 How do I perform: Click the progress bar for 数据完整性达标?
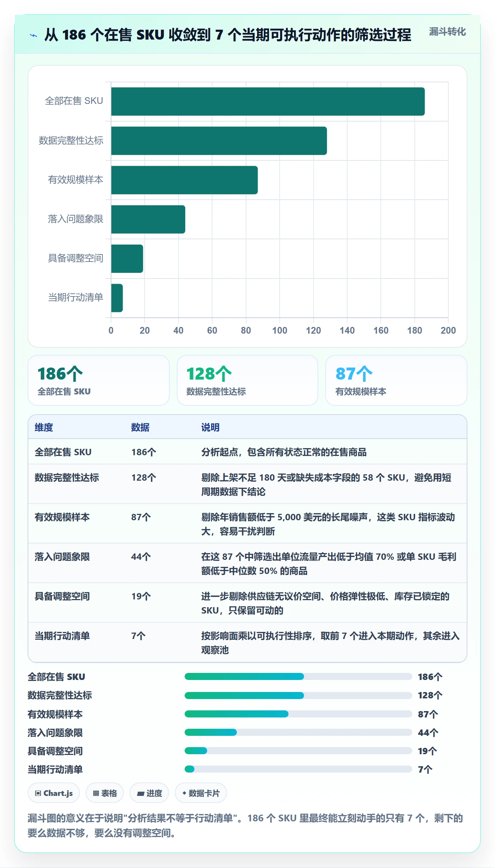(298, 695)
